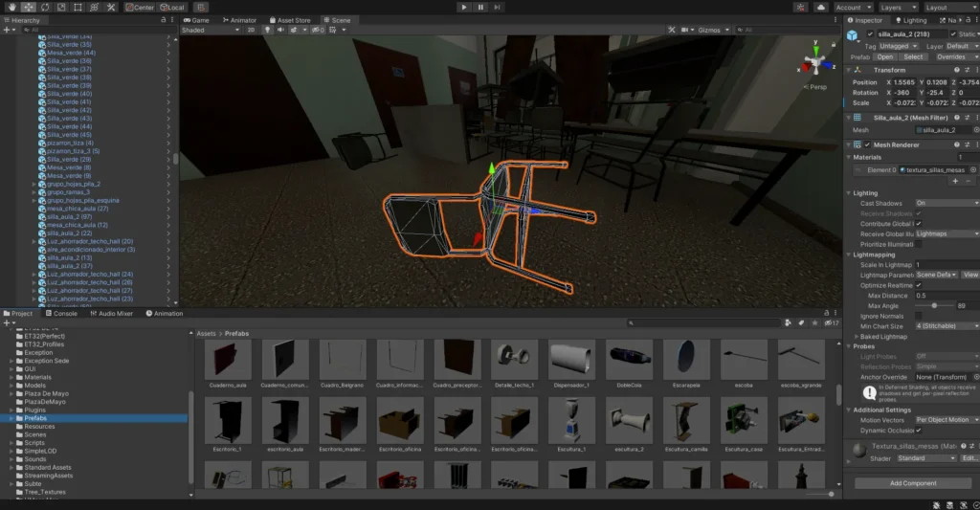This screenshot has height=510, width=980.
Task: Toggle scene audio speaker icon
Action: (x=280, y=30)
